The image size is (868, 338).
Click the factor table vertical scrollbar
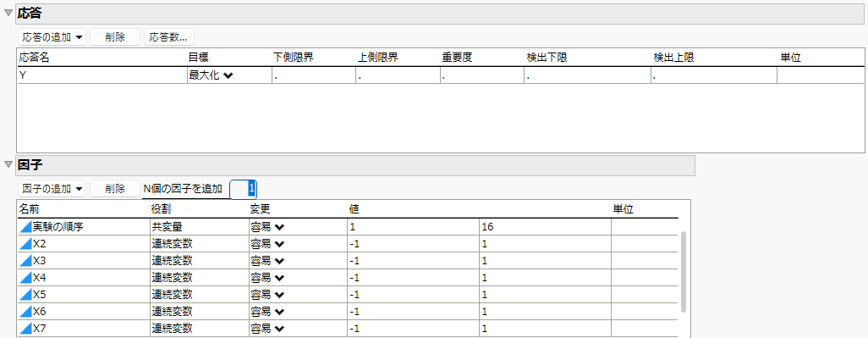click(683, 272)
